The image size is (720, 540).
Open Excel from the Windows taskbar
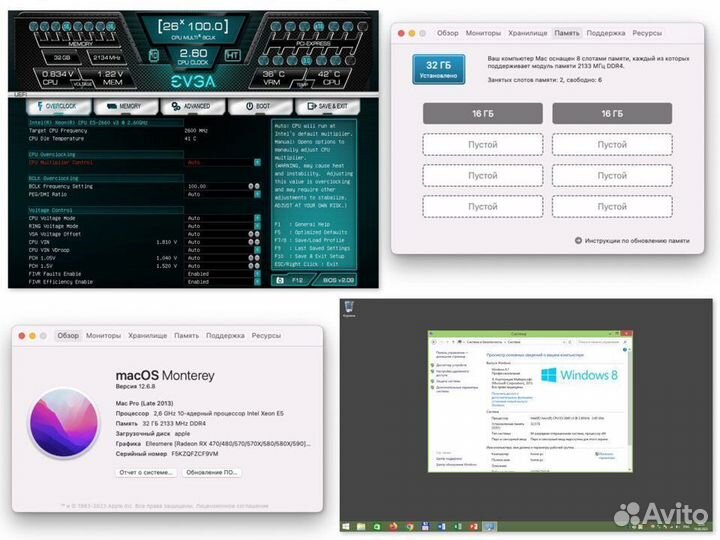pos(457,527)
